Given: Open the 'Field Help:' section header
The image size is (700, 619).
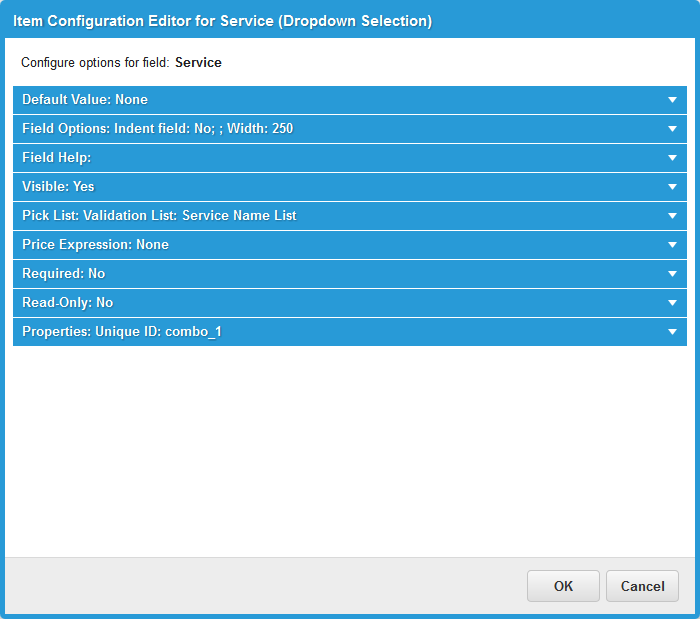Looking at the screenshot, I should (x=57, y=158).
